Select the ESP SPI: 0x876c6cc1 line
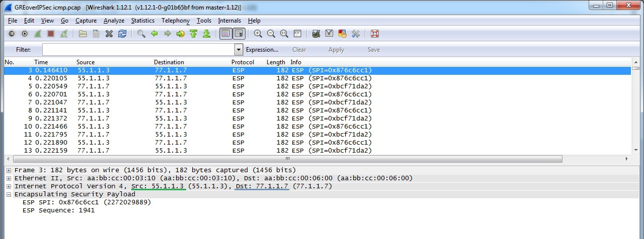The width and height of the screenshot is (644, 239). [x=87, y=202]
